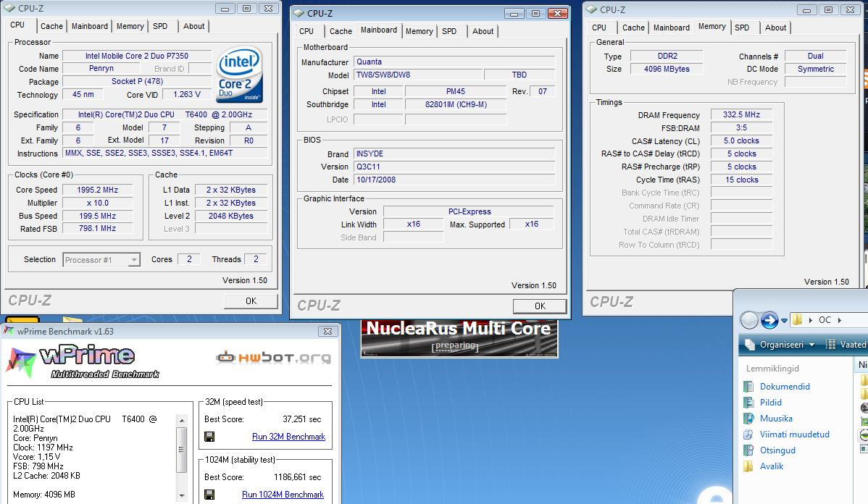The image size is (868, 504).
Task: Click the Rated FSB value 798.1 MHz
Action: pos(97,228)
